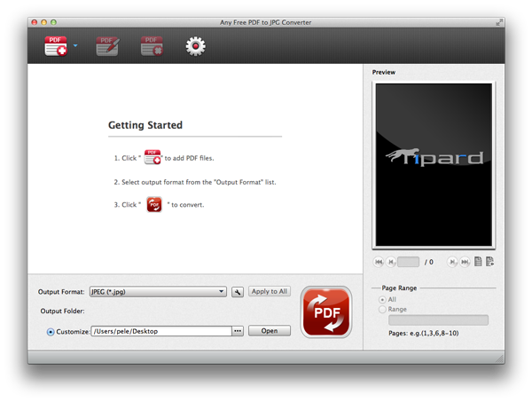Click the single page view icon
Screen dimensions: 532x402
point(478,262)
